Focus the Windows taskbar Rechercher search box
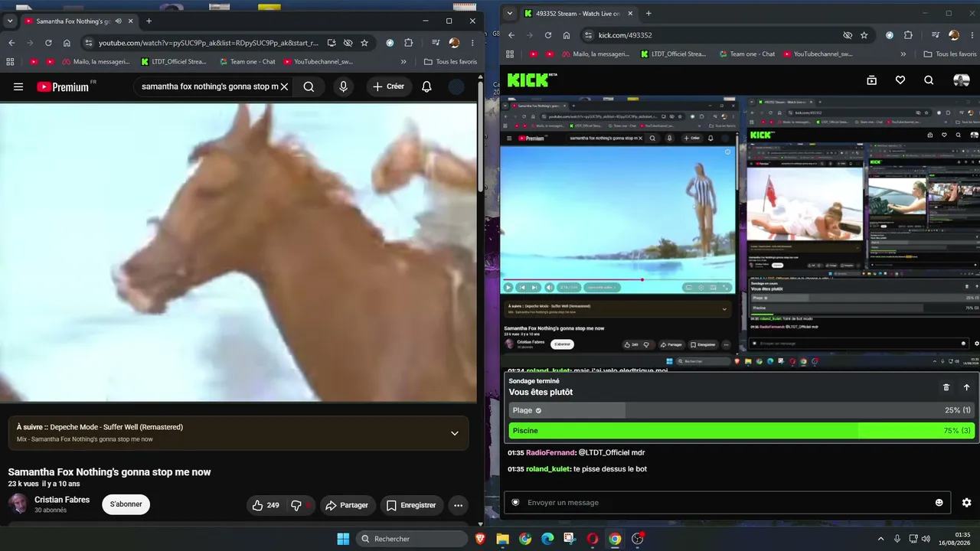980x551 pixels. pos(412,539)
